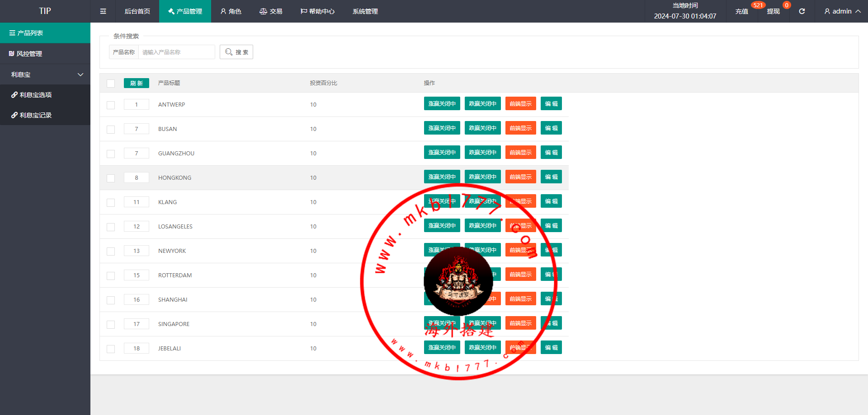Click 提现 notification with 0 badge
The height and width of the screenshot is (415, 868).
pyautogui.click(x=774, y=11)
